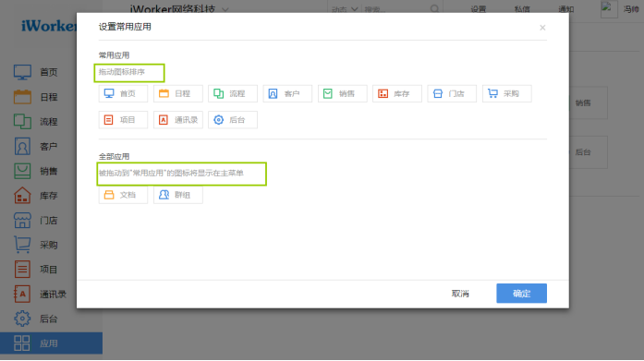Select the 群组 tile under 全部应用

177,195
